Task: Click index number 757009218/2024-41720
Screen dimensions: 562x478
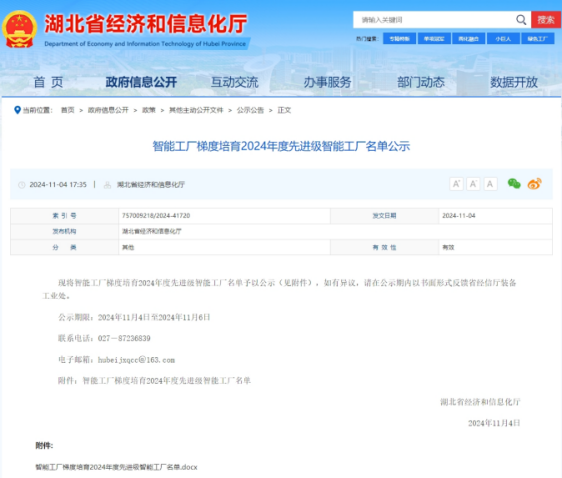Action: [x=156, y=215]
